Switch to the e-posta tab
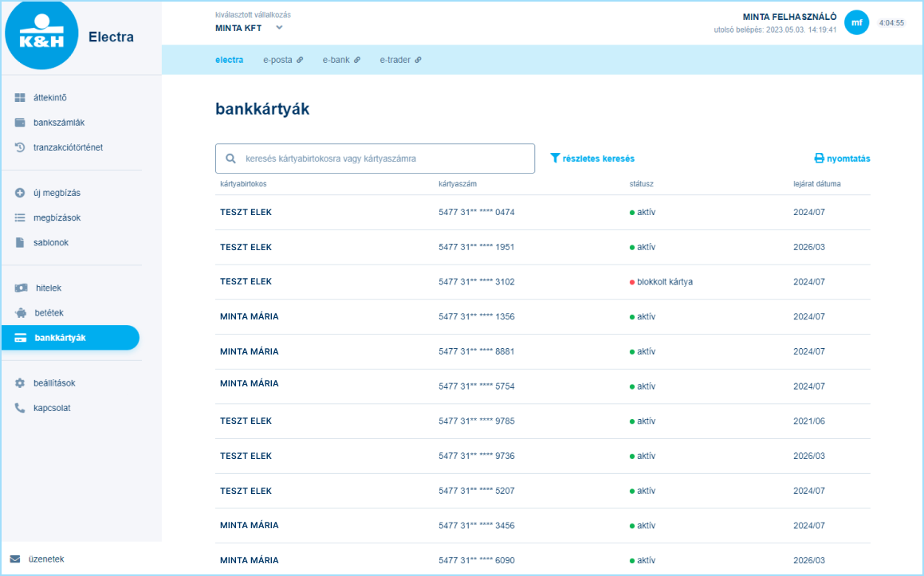 (x=277, y=59)
